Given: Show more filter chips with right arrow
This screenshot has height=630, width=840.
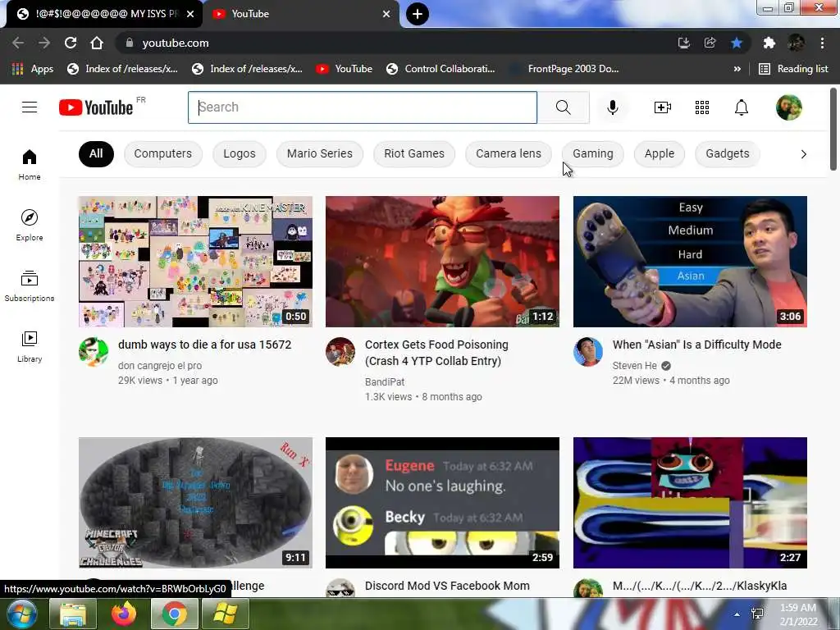Looking at the screenshot, I should [803, 154].
